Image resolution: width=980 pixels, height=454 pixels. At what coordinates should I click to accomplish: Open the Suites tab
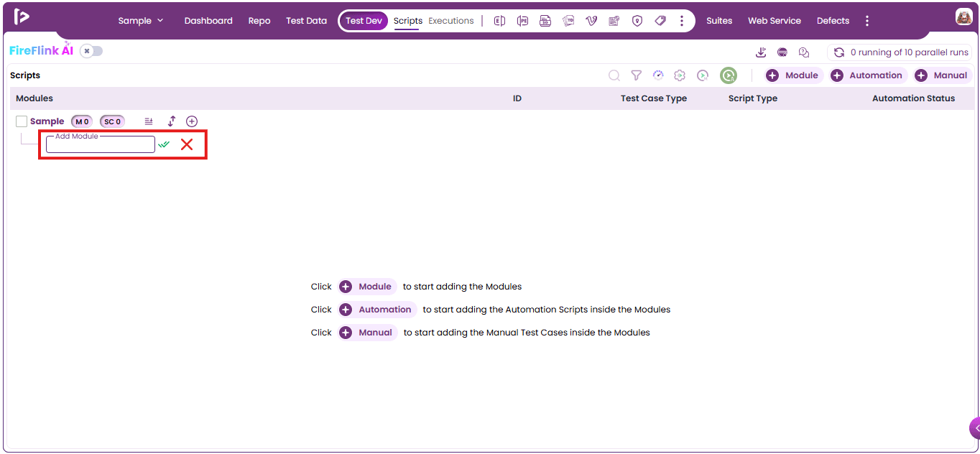[719, 21]
